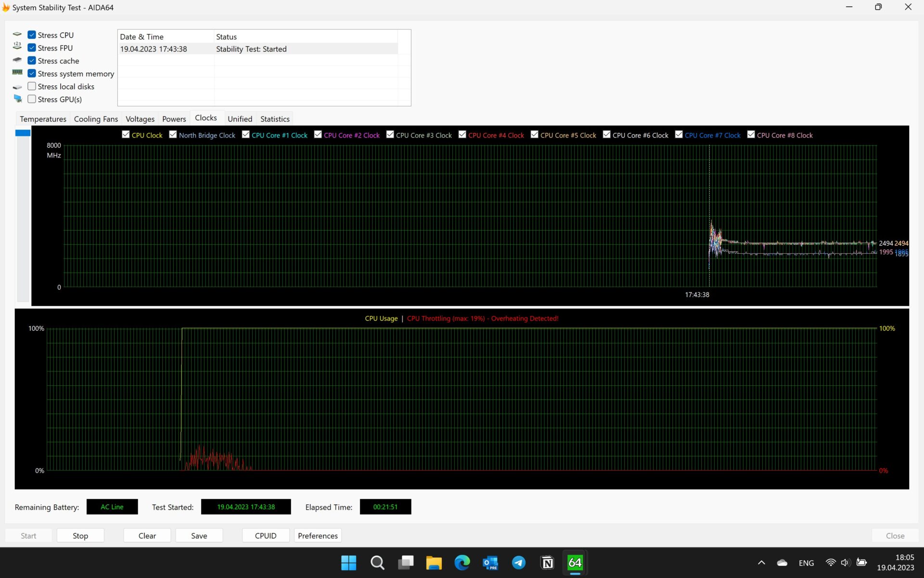The image size is (924, 578).
Task: Expand hidden system tray icons chevron
Action: coord(761,563)
